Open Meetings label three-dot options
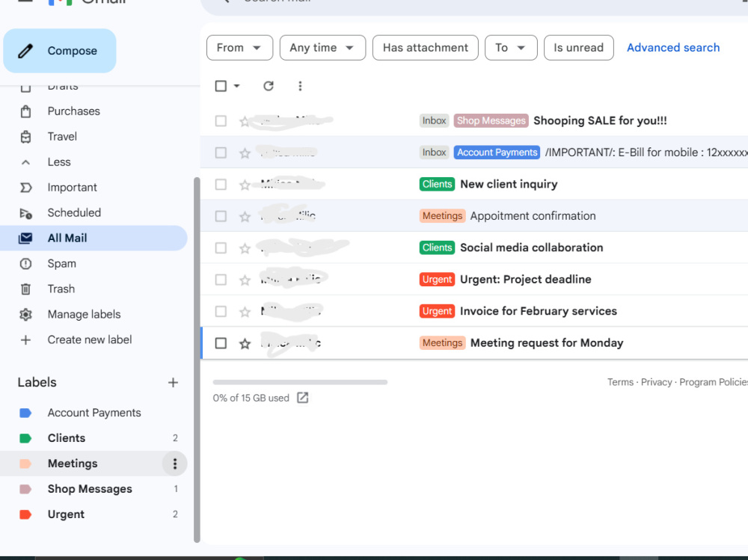Screen dimensions: 748x560 click(175, 464)
